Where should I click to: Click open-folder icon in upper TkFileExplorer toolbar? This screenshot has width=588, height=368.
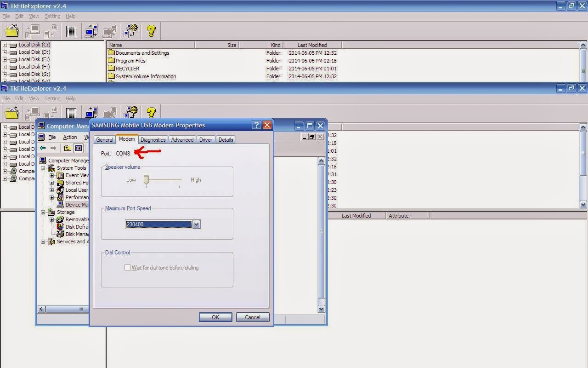pos(12,31)
